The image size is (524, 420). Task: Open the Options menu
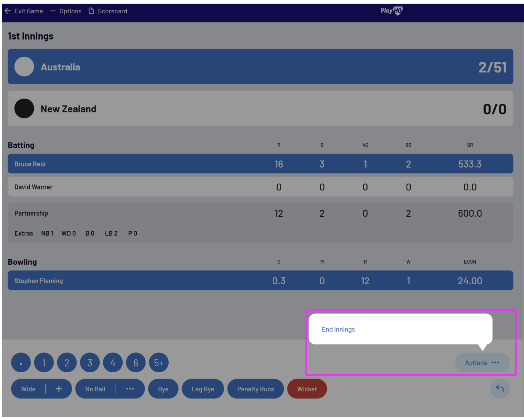[70, 11]
